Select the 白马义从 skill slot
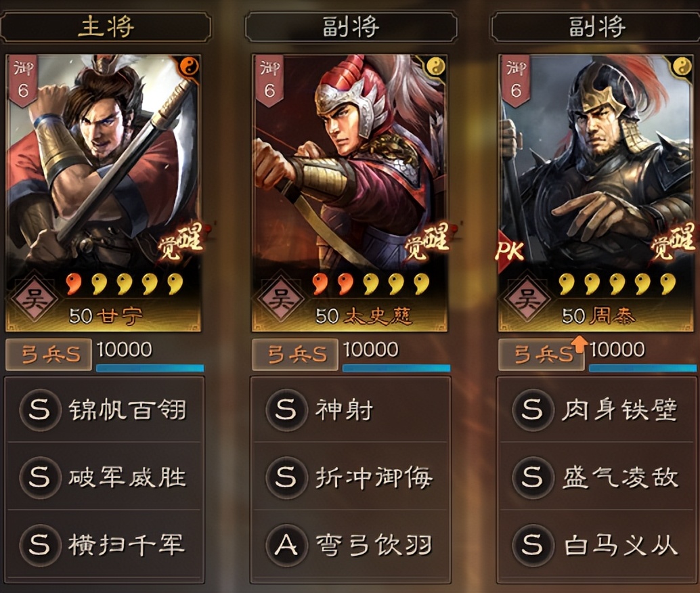Viewport: 700px width, 593px height. coord(597,545)
